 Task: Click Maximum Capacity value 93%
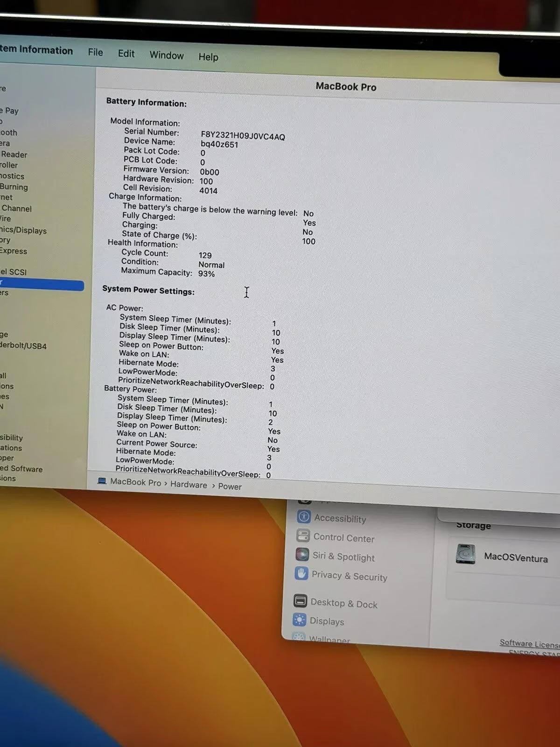[x=206, y=274]
